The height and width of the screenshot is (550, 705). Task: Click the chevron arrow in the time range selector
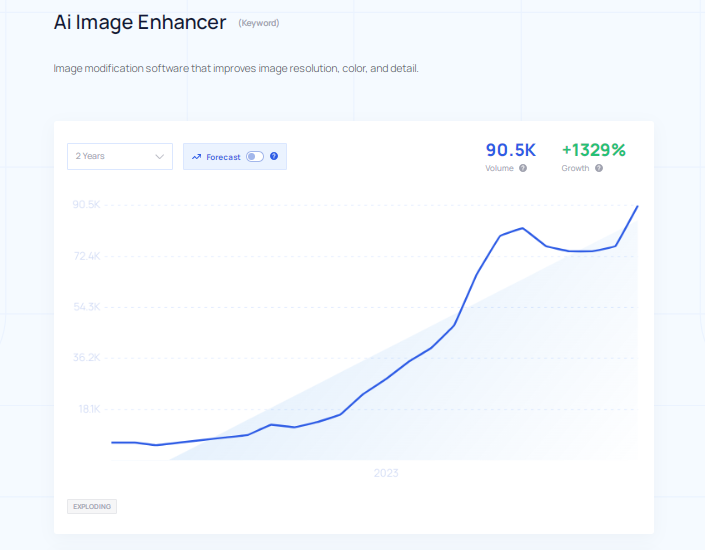(159, 157)
